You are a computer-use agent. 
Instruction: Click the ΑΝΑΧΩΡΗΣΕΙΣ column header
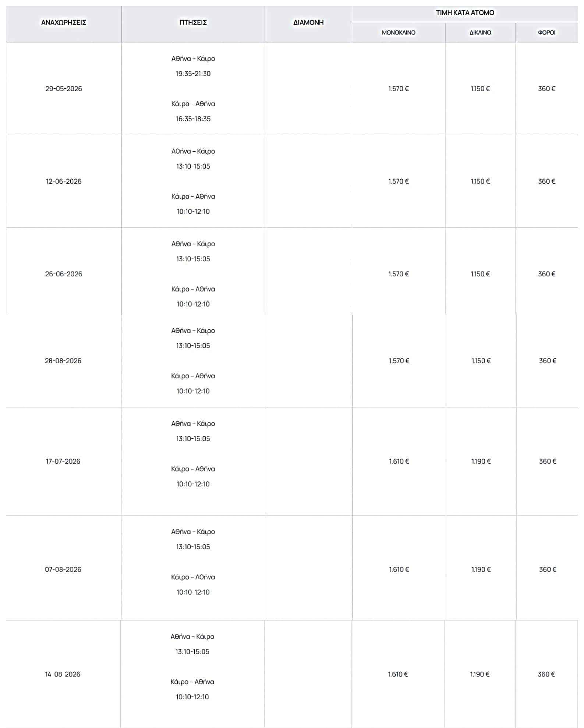64,22
